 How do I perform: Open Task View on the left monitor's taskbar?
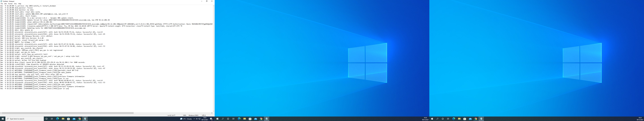(x=52, y=119)
